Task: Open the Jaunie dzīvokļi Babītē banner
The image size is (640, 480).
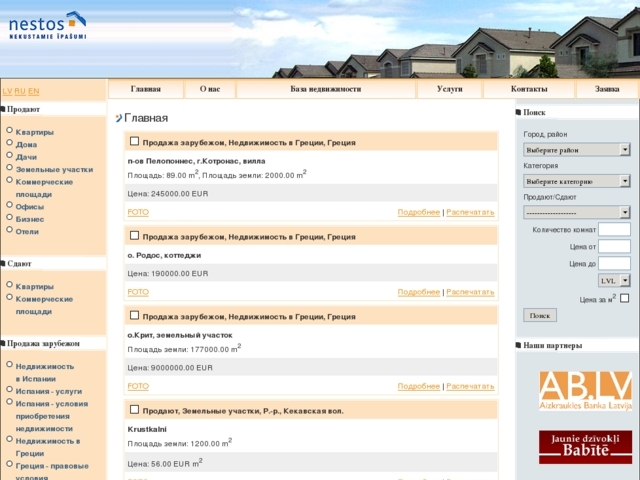Action: (x=585, y=447)
